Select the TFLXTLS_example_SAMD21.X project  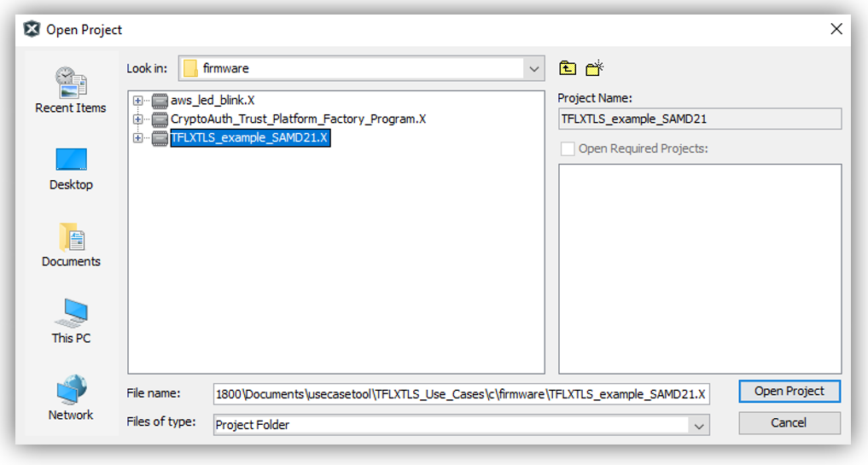249,138
